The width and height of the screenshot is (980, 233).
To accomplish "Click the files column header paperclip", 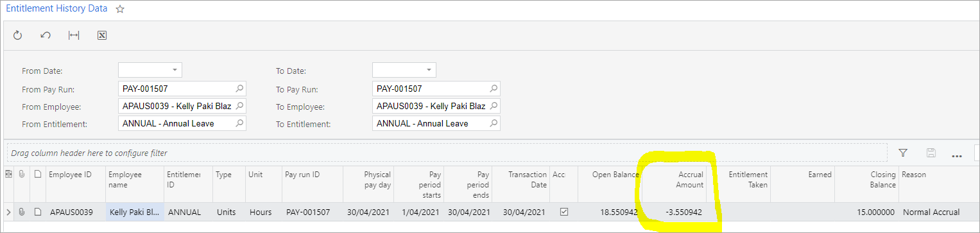I will click(x=21, y=175).
